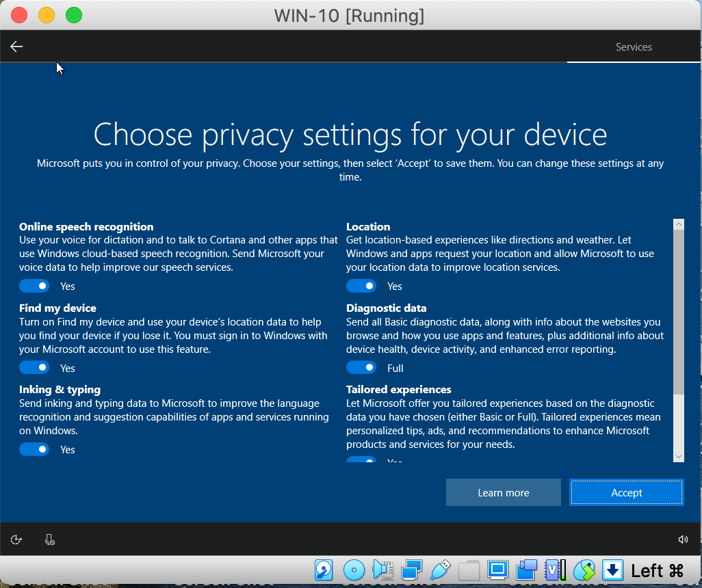Screen dimensions: 702x588
Task: Click the greyed shared folders icon
Action: (x=469, y=570)
